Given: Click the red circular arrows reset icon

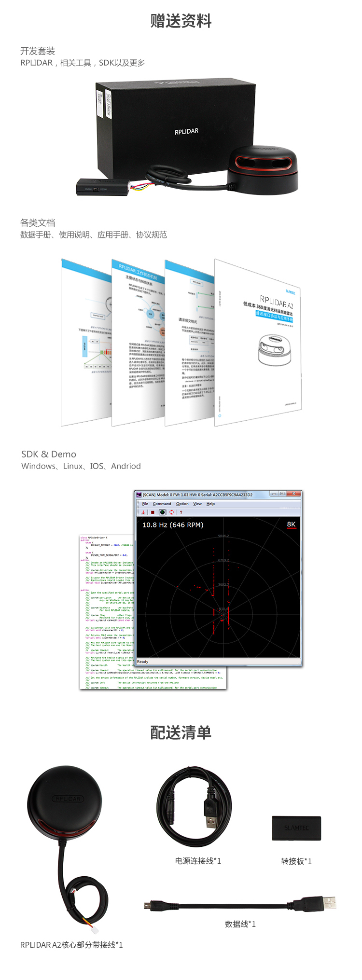Looking at the screenshot, I should pos(171,512).
